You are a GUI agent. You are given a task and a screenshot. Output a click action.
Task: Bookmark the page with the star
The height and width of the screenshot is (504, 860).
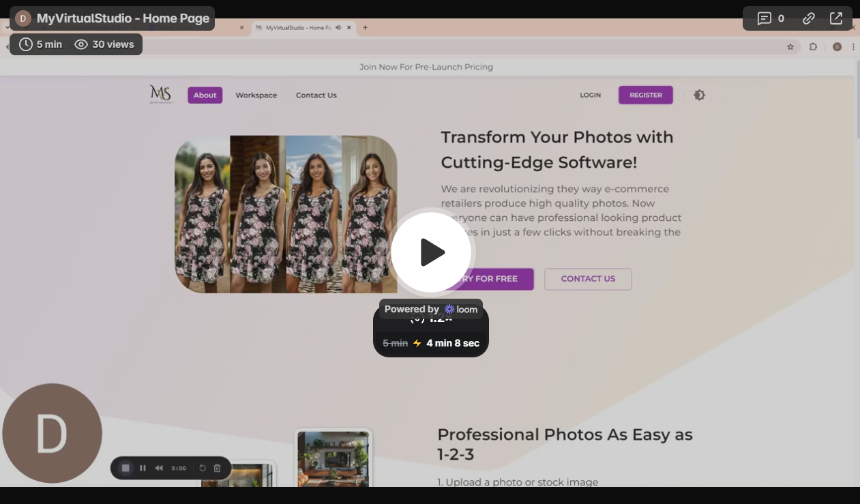point(790,46)
